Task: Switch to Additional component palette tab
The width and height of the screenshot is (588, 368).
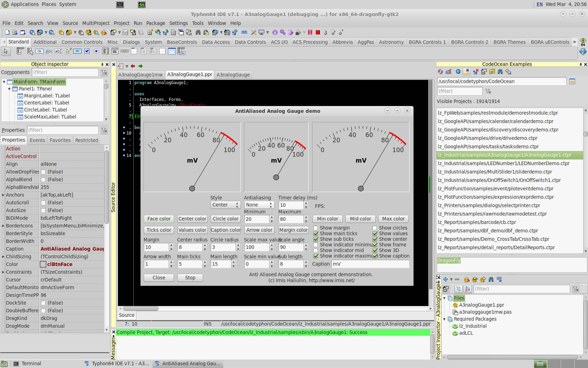Action: [x=45, y=42]
